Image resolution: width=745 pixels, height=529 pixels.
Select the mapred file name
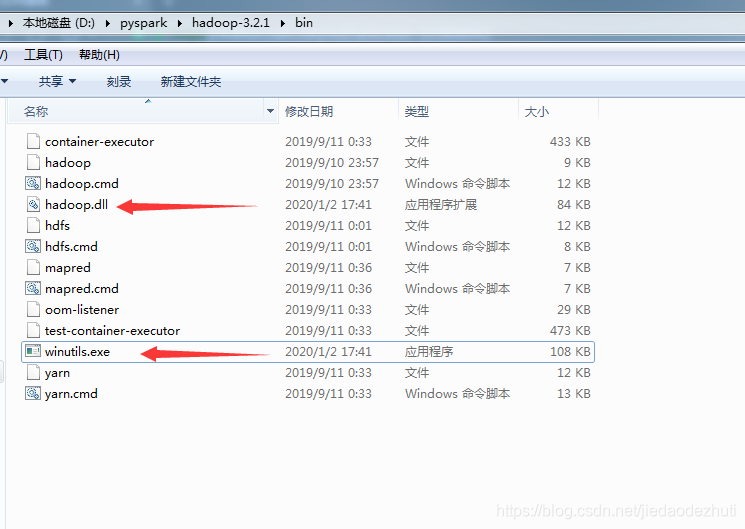click(x=68, y=268)
